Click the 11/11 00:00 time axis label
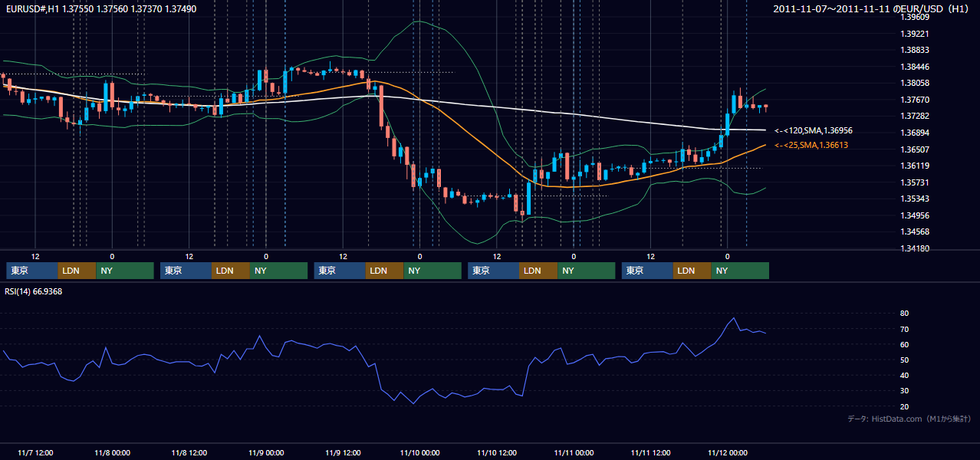 574,453
